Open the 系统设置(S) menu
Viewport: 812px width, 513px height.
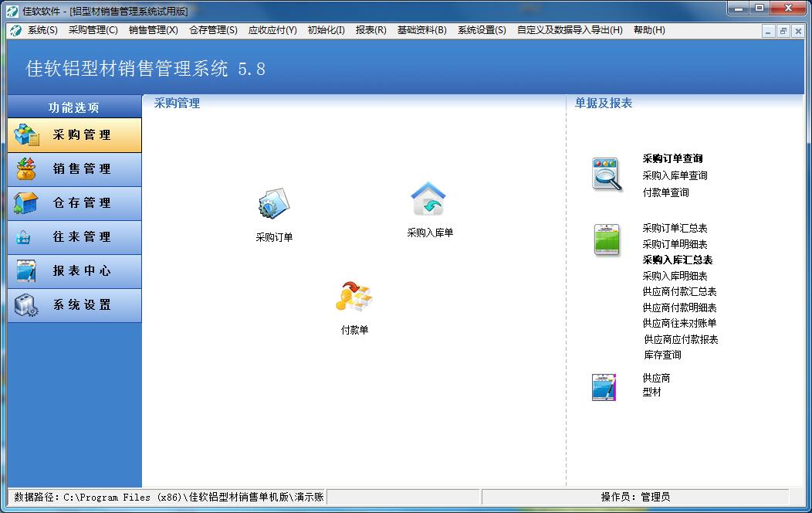tap(482, 30)
